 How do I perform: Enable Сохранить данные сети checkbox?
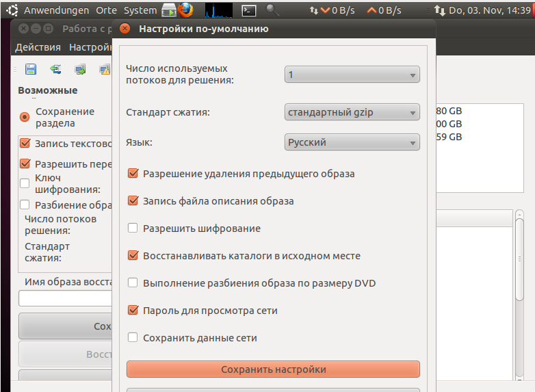(x=133, y=338)
